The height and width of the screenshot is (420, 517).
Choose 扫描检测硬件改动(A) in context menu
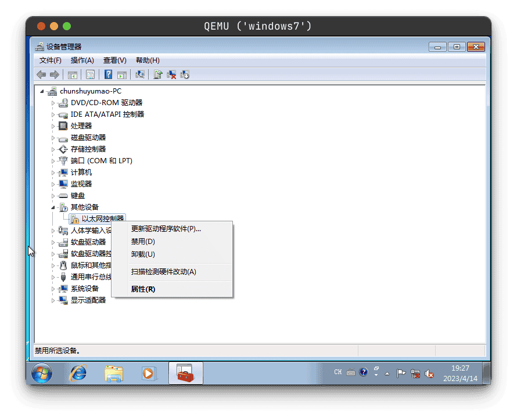click(x=173, y=272)
